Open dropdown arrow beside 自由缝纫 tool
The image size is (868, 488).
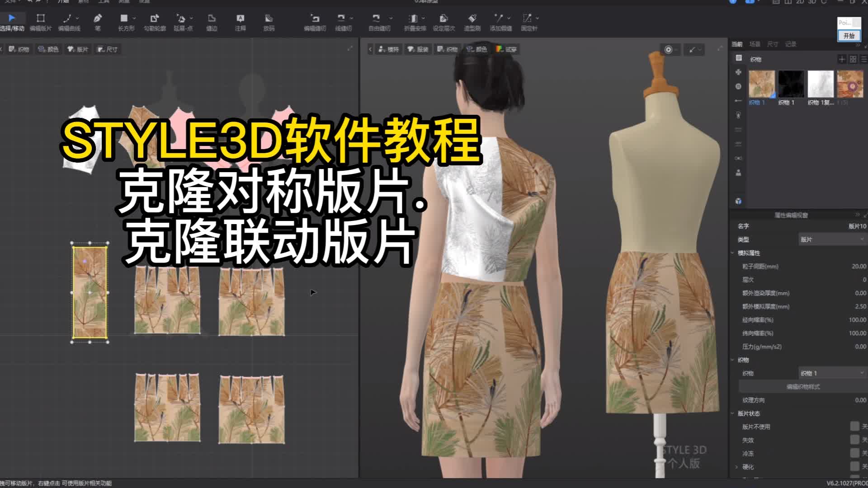tap(391, 18)
